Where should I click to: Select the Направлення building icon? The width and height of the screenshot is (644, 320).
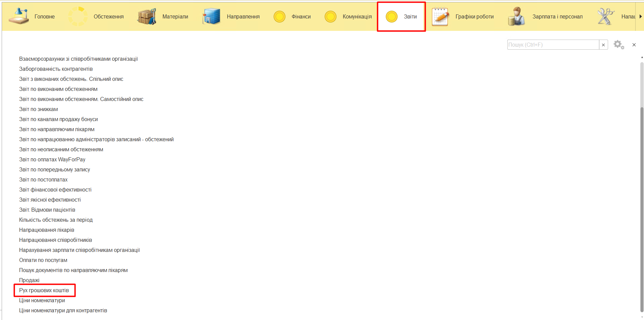click(211, 16)
